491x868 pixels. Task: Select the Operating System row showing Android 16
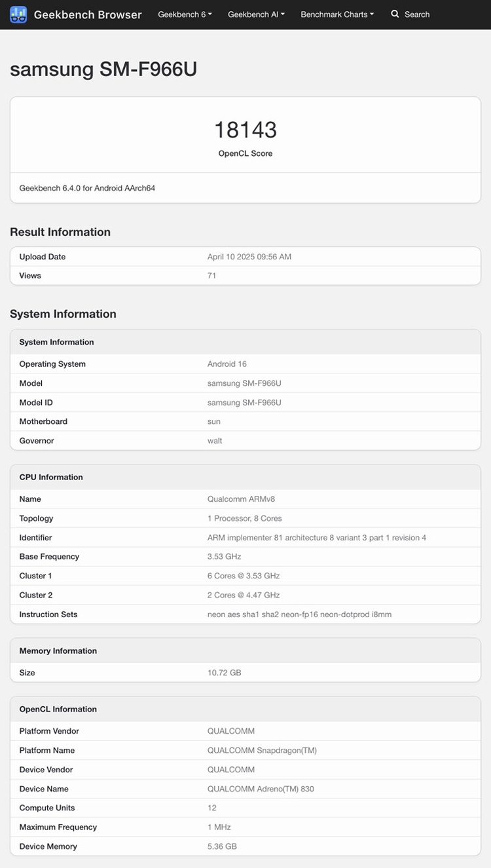point(245,364)
